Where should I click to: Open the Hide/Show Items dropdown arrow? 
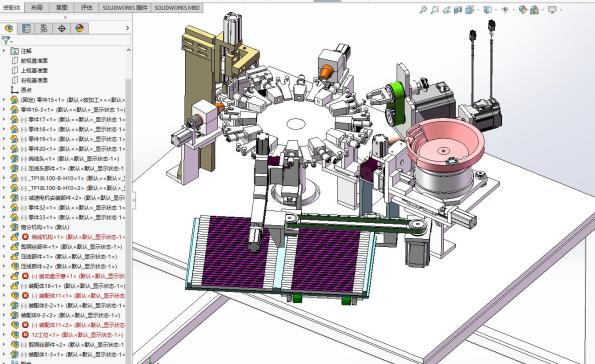(513, 10)
